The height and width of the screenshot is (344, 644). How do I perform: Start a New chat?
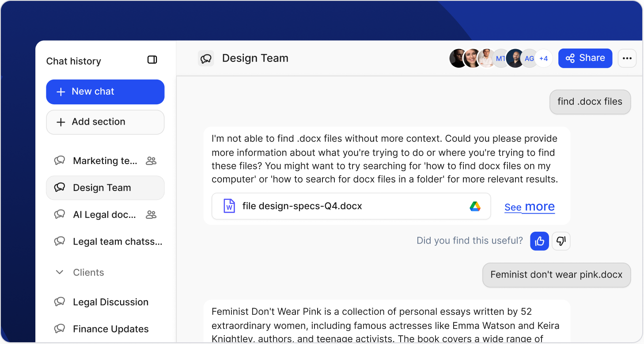point(105,92)
